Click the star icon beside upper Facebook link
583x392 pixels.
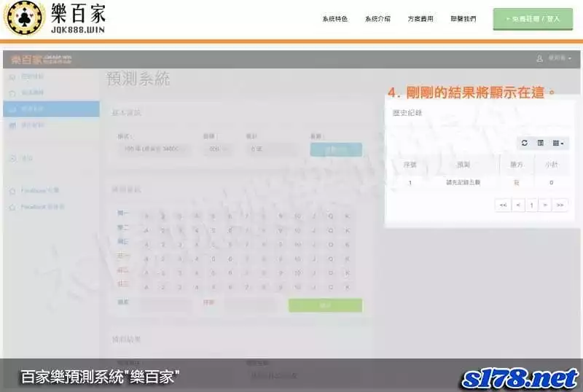coord(12,191)
